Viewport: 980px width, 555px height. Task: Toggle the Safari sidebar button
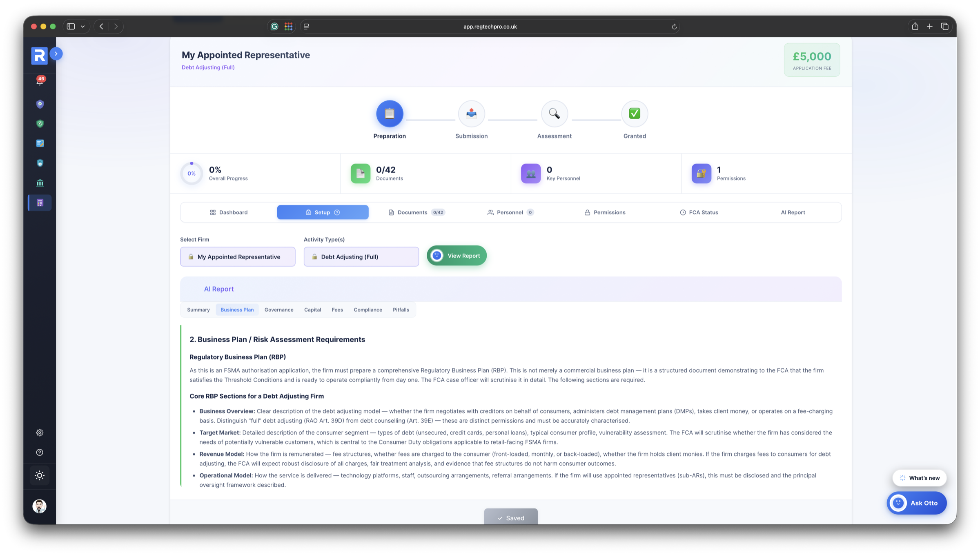tap(71, 27)
